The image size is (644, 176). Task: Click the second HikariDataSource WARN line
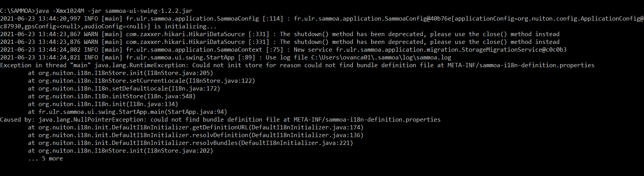[x=280, y=42]
